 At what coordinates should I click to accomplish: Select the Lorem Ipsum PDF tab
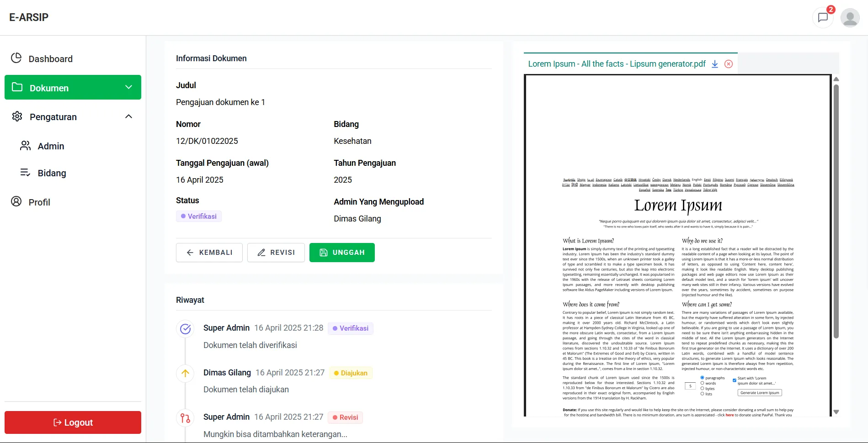click(617, 64)
